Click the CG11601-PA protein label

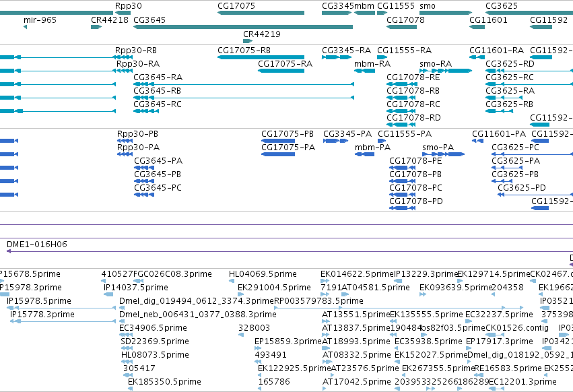pyautogui.click(x=499, y=134)
